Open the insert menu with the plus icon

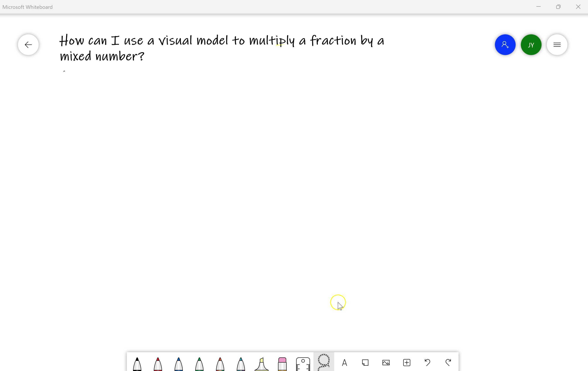(407, 363)
